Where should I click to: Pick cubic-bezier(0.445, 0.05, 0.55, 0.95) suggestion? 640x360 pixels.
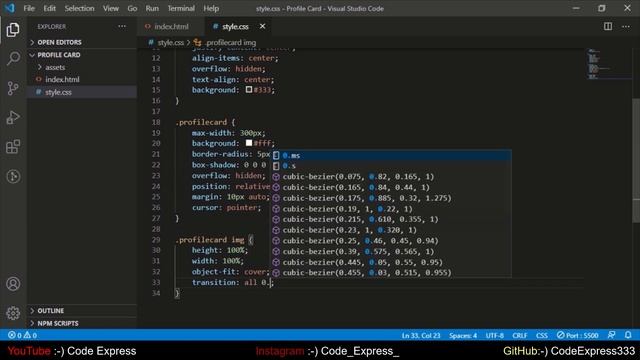click(x=392, y=262)
